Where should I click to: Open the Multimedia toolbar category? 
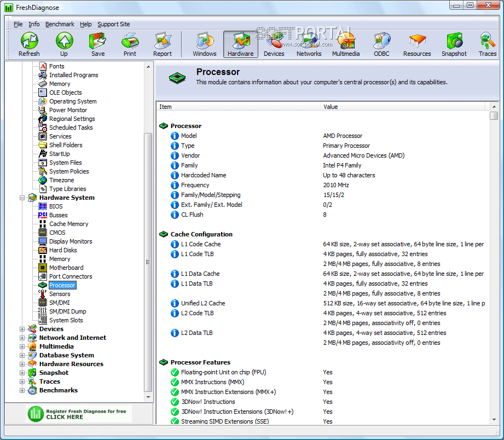346,44
